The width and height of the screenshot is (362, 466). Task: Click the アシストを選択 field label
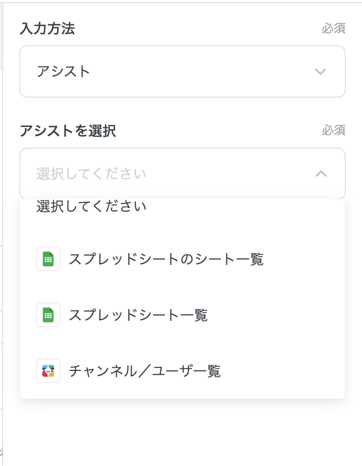[68, 131]
